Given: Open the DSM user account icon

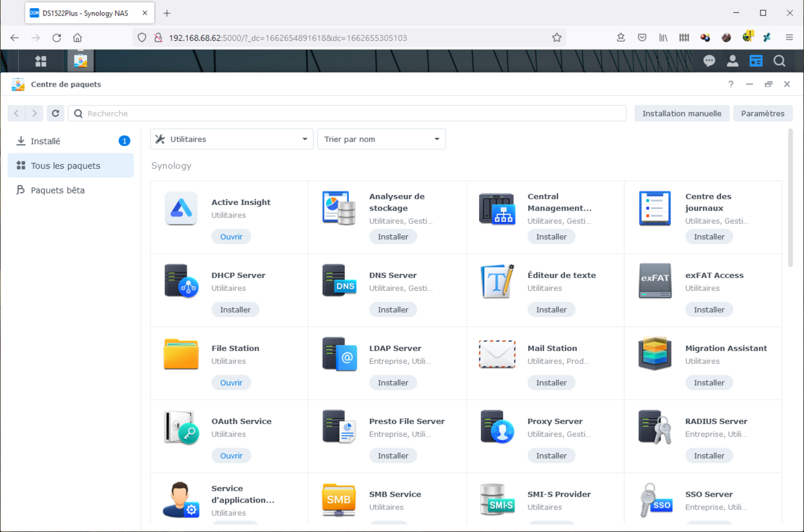Looking at the screenshot, I should click(x=732, y=61).
